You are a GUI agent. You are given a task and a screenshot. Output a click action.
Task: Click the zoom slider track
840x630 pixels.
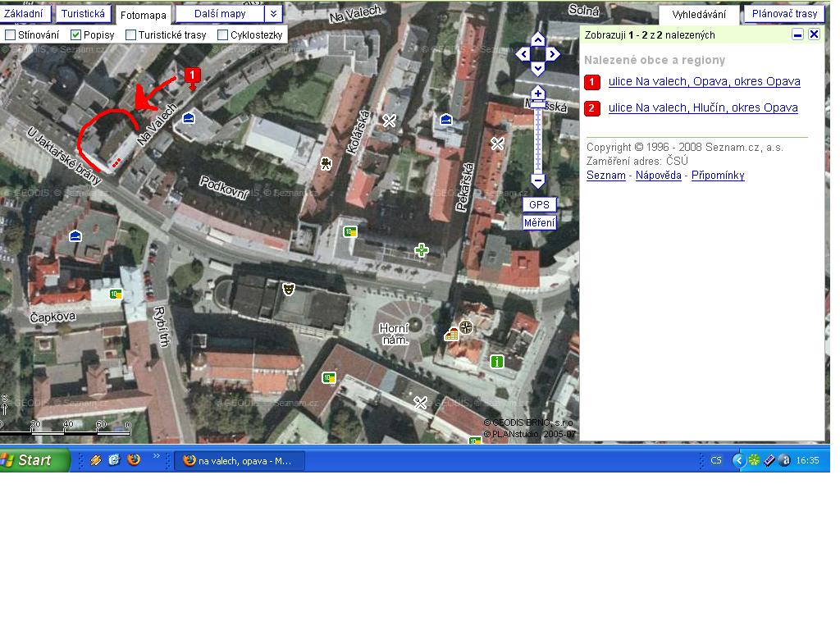click(x=538, y=142)
